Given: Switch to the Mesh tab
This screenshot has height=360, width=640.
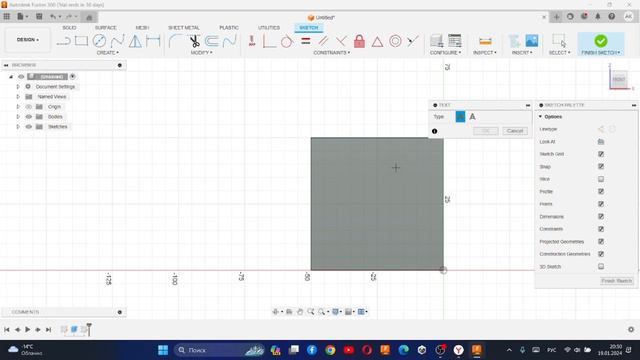Looking at the screenshot, I should 142,28.
